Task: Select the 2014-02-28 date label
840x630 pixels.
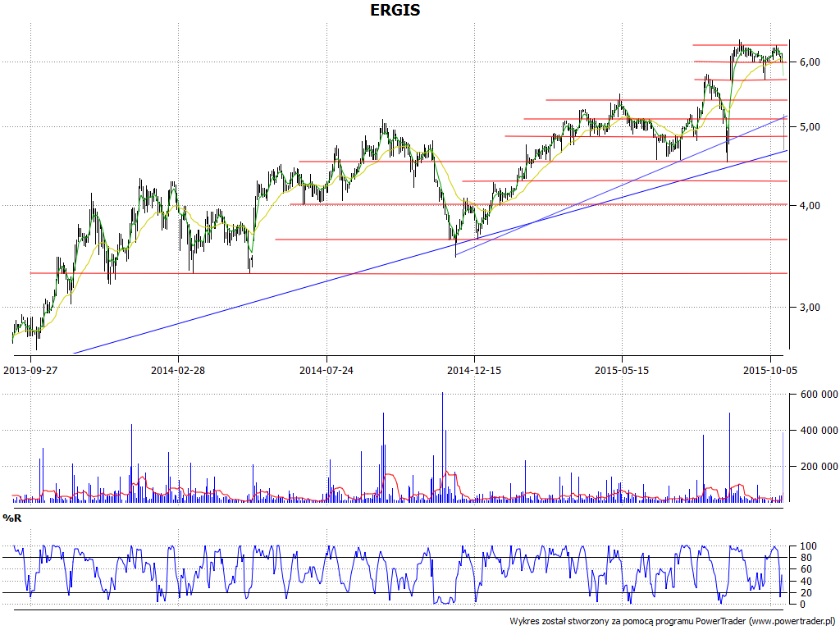Action: click(x=178, y=370)
